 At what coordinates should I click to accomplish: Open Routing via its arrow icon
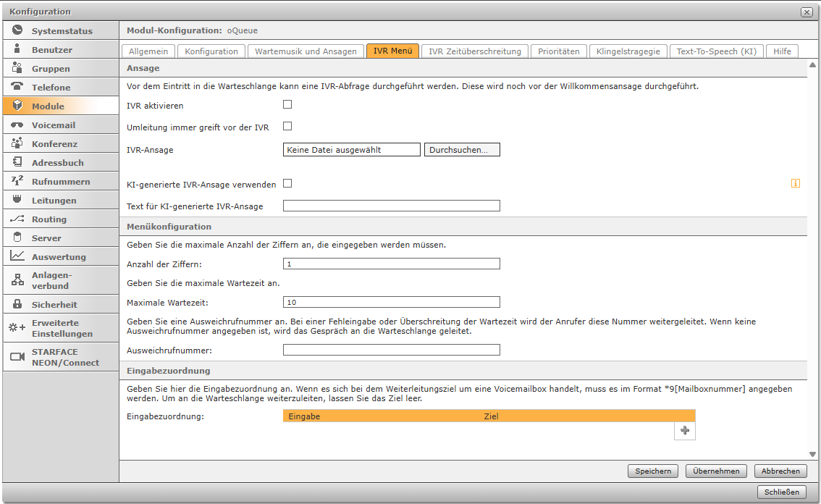pos(17,219)
